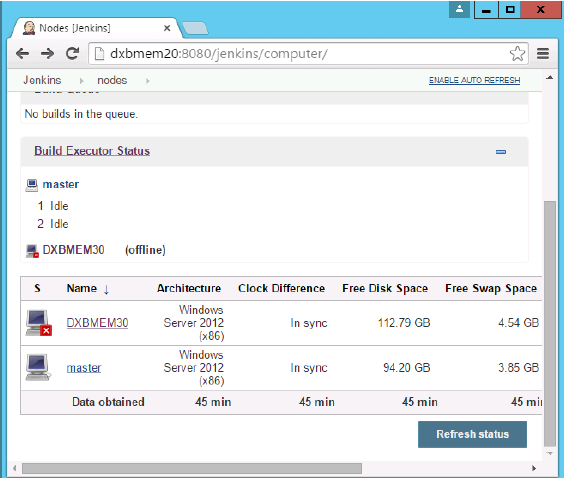Enable auto refresh link

[x=474, y=80]
